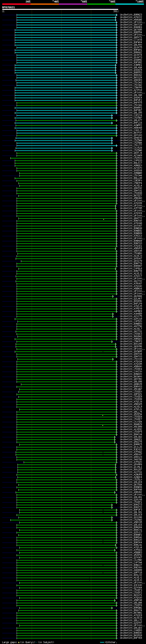Select hit label UniRef100_B4FMT5

click(131, 103)
